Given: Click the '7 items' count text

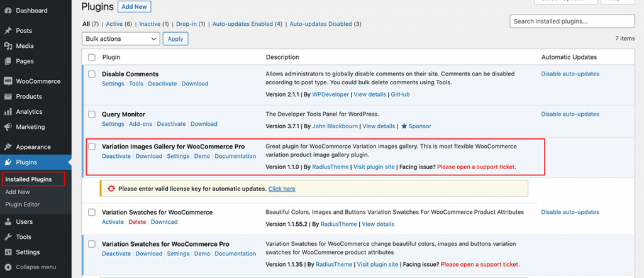Looking at the screenshot, I should pos(625,38).
